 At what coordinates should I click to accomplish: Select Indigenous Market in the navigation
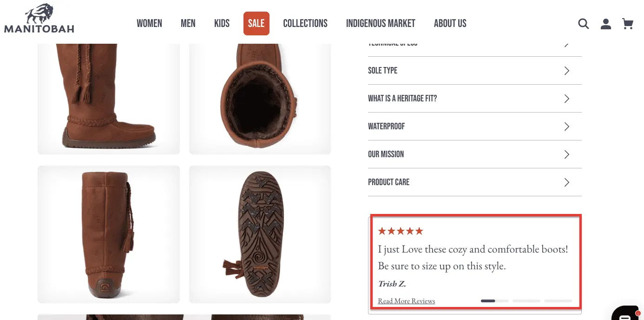click(x=381, y=23)
